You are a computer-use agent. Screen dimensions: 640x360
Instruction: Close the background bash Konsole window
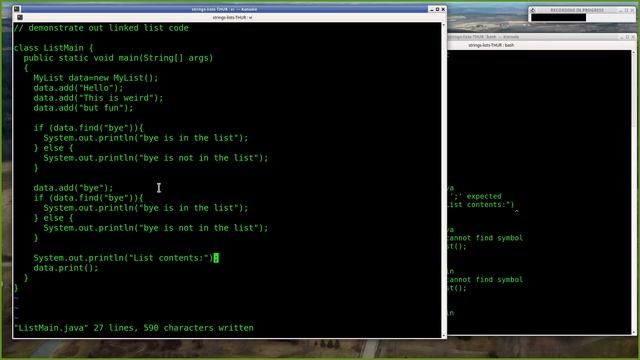[633, 37]
